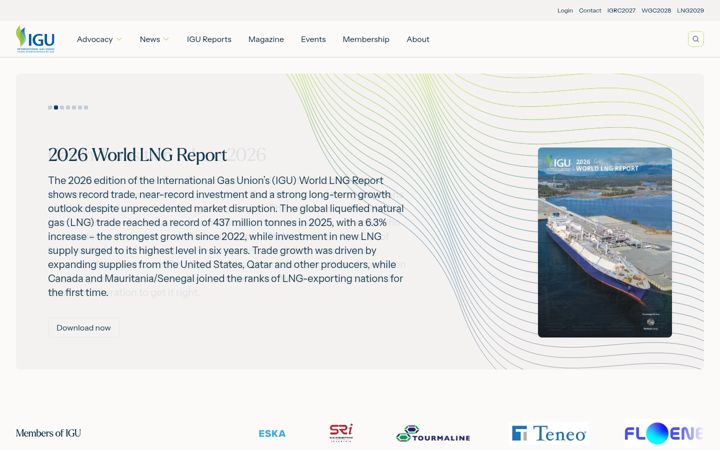Image resolution: width=720 pixels, height=450 pixels.
Task: Open the Membership page
Action: click(366, 39)
